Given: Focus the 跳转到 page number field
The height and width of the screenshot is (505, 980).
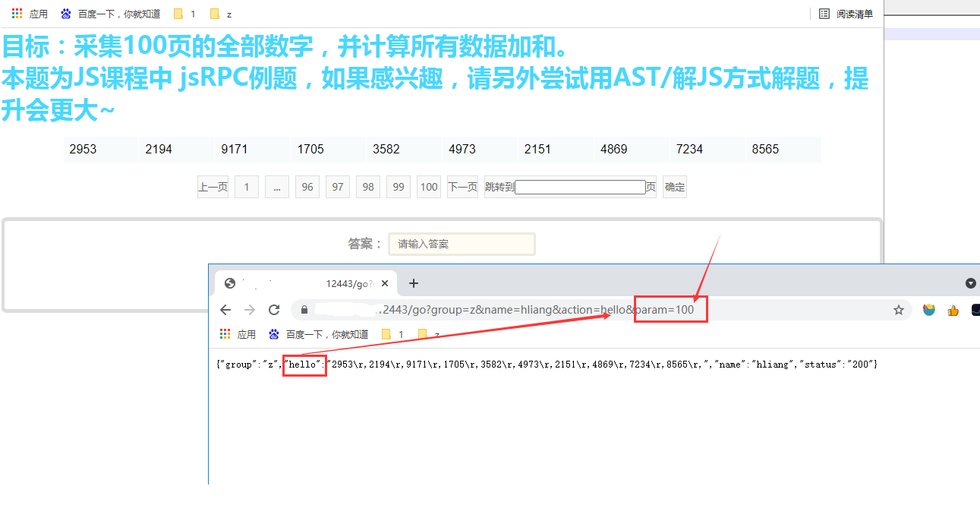Looking at the screenshot, I should pos(580,187).
